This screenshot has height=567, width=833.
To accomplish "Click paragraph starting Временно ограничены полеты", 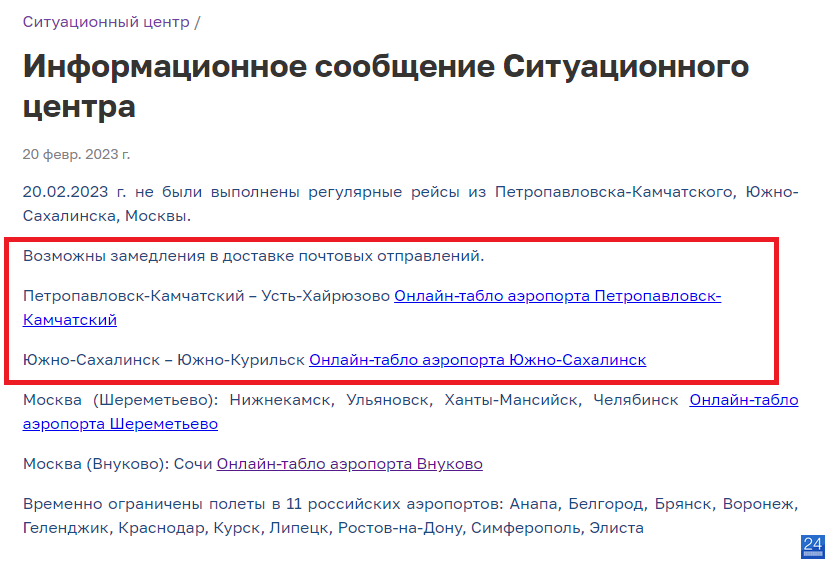I will tap(410, 515).
